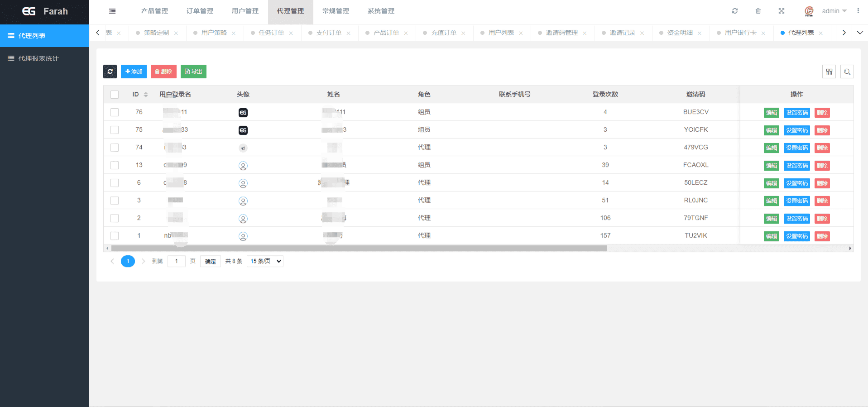
Task: Check the select-all checkbox in table header
Action: pyautogui.click(x=115, y=95)
